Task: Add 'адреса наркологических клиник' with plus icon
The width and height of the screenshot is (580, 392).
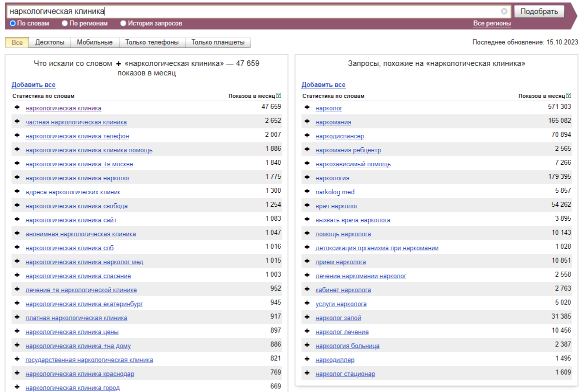Action: coord(17,191)
